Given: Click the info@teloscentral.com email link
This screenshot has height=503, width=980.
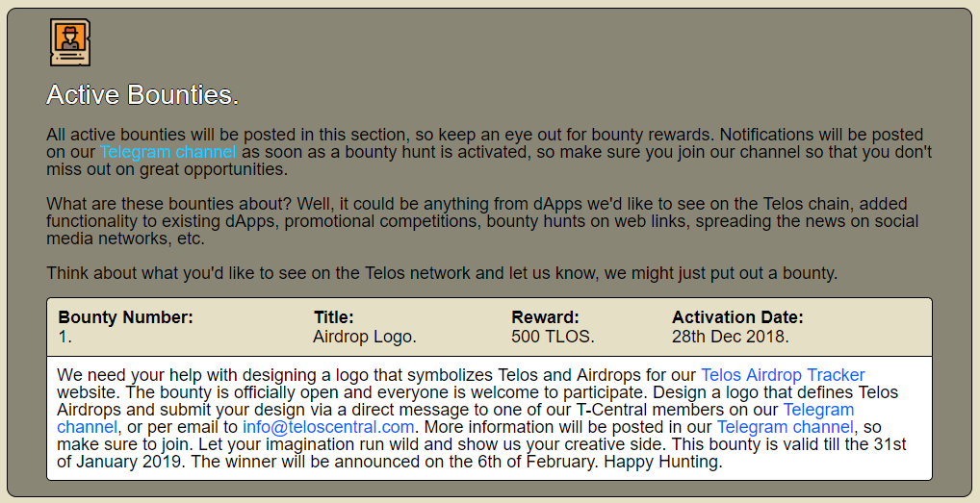Looking at the screenshot, I should pyautogui.click(x=328, y=427).
